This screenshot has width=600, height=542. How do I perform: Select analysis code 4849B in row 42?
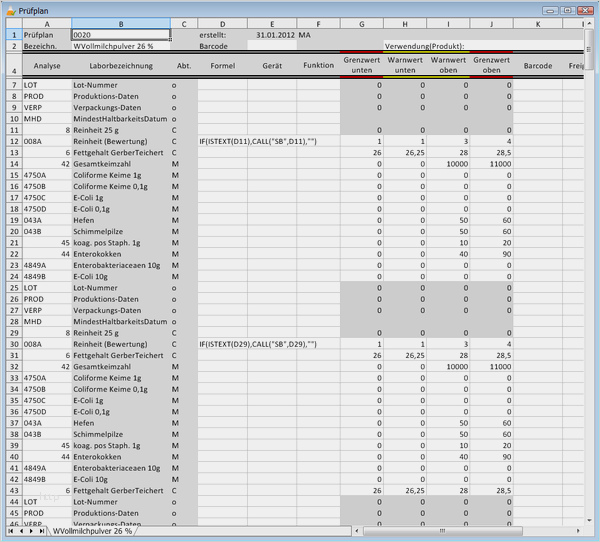[x=47, y=479]
